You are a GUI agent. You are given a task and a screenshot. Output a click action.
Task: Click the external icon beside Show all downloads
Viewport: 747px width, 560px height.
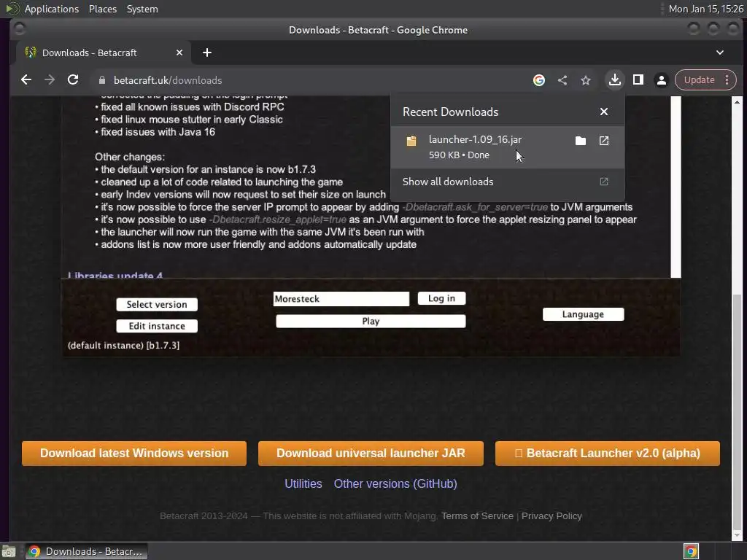[x=603, y=182]
